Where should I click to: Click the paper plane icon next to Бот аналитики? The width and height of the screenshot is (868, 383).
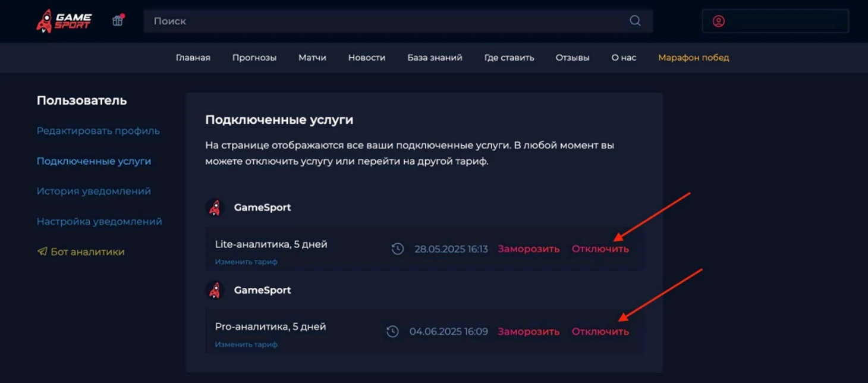[42, 252]
